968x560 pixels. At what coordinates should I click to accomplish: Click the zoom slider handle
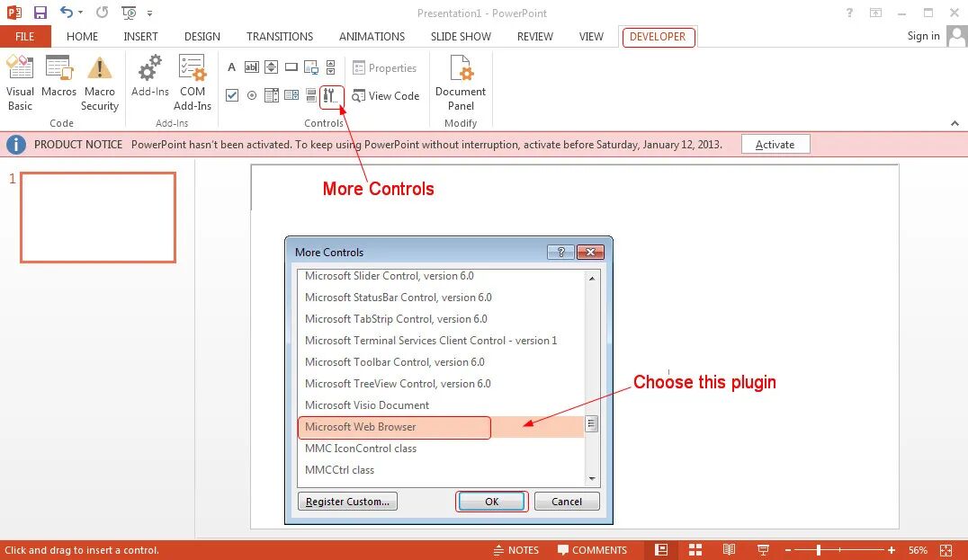(x=819, y=550)
